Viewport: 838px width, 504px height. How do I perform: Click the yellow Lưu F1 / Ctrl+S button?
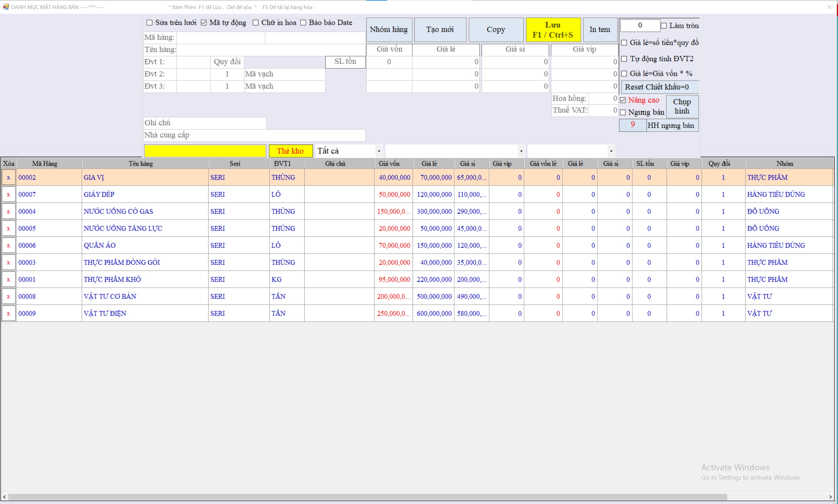[553, 30]
